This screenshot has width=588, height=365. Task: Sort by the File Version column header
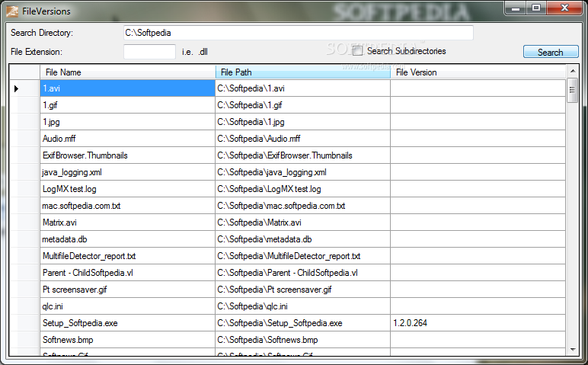(x=478, y=72)
